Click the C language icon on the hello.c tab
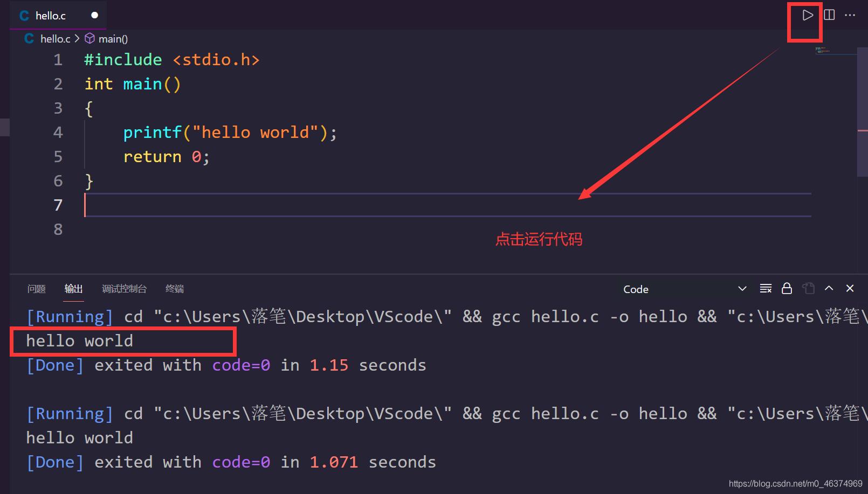The width and height of the screenshot is (868, 494). [x=24, y=16]
